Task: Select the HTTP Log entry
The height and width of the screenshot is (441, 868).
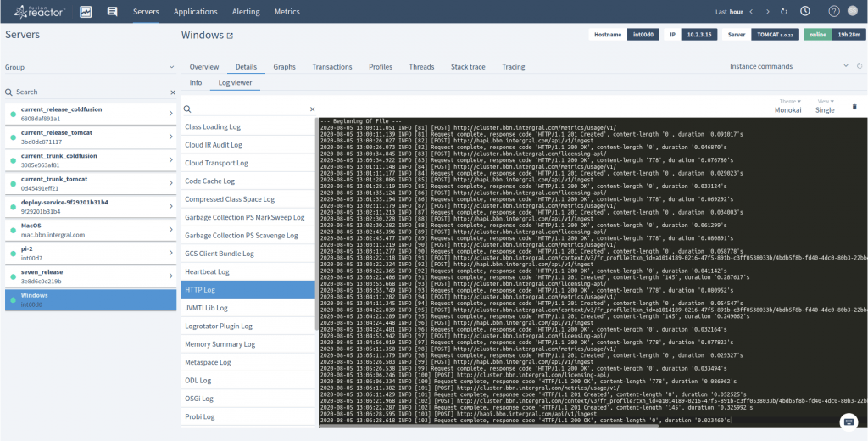Action: click(248, 290)
